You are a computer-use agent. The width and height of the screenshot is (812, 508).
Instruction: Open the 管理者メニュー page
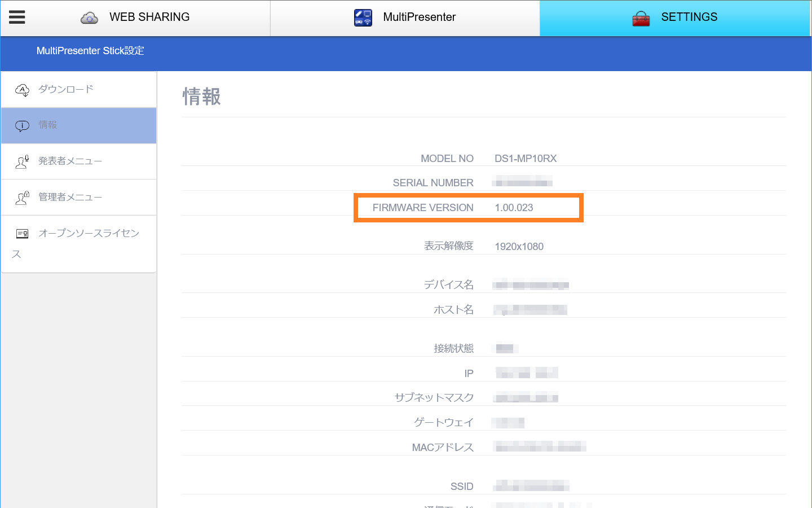coord(70,197)
